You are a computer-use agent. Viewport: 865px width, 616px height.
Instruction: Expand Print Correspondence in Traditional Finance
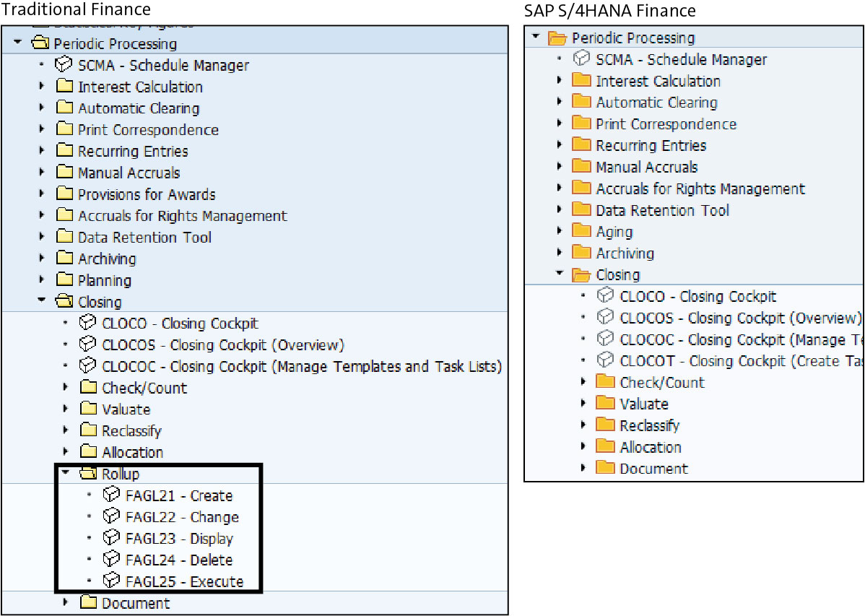point(41,129)
